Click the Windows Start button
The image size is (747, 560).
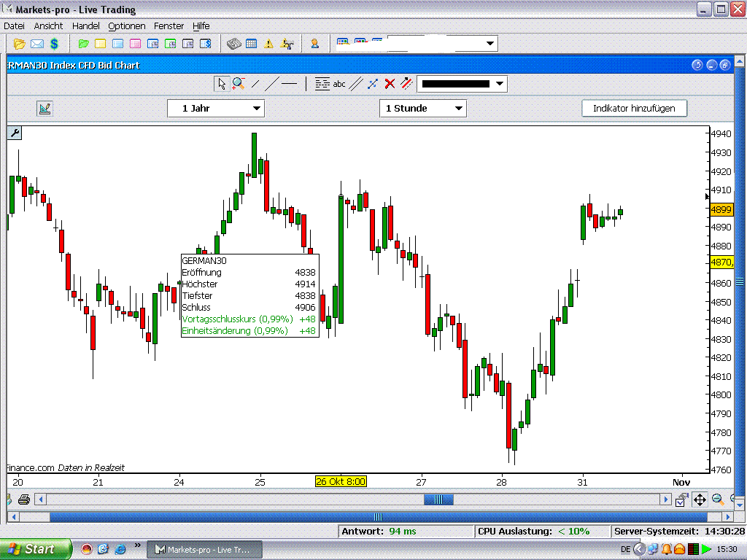click(35, 549)
